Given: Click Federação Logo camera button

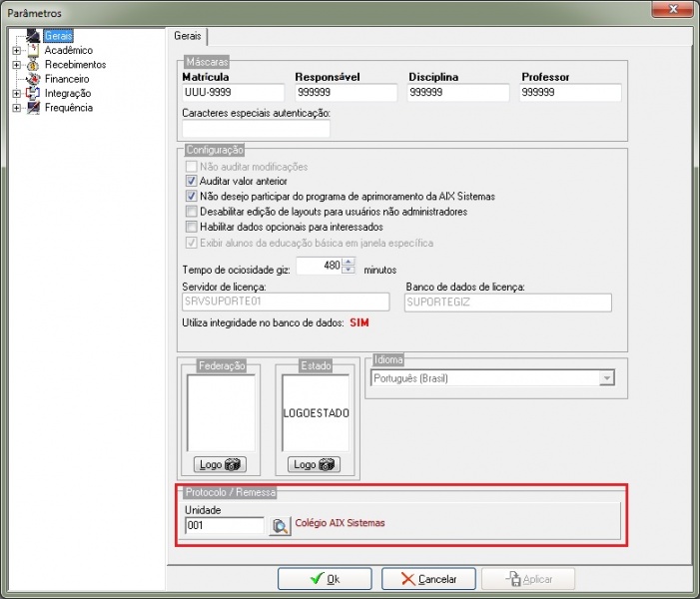Looking at the screenshot, I should coord(220,464).
